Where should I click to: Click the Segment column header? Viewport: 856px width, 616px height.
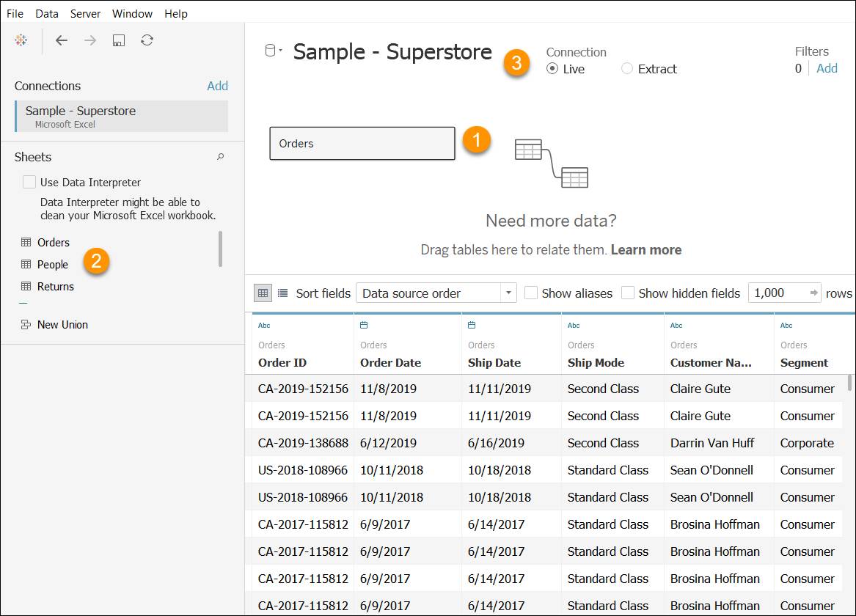click(x=804, y=363)
